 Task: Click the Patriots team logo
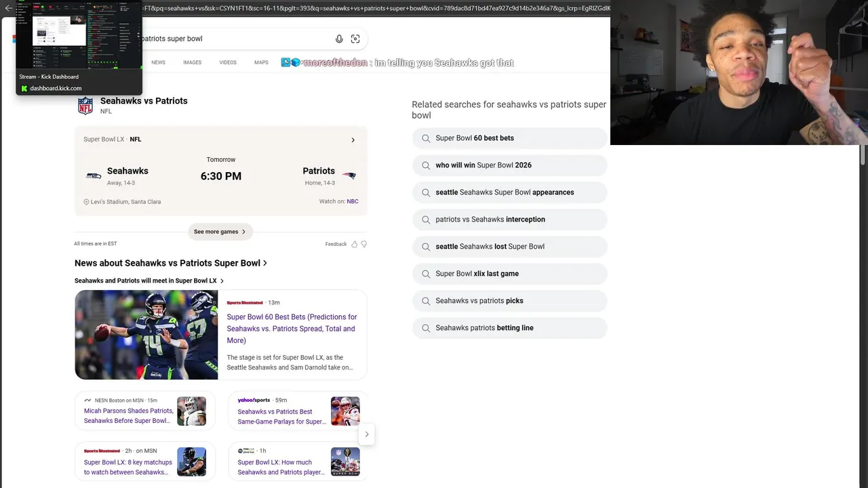click(x=349, y=176)
